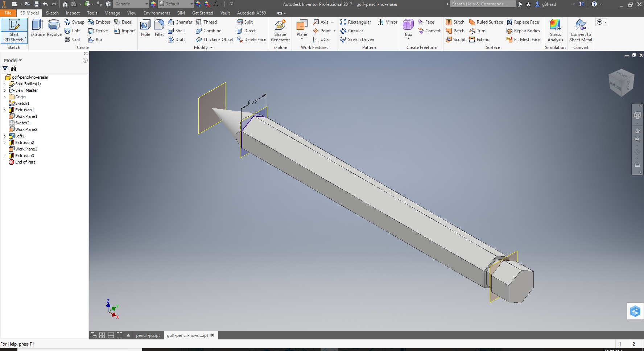
Task: Add a Thread feature
Action: pos(206,22)
